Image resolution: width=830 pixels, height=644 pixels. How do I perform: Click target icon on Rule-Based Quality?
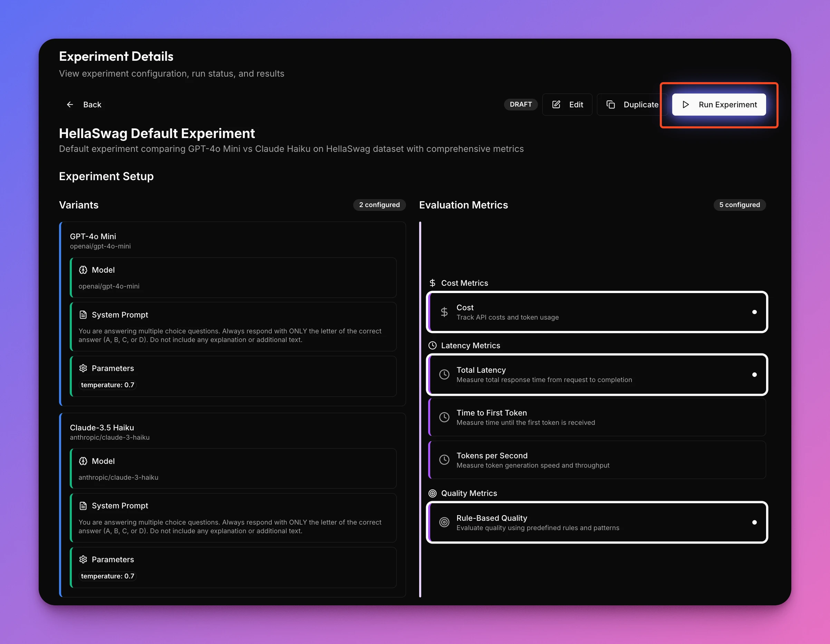(x=444, y=522)
